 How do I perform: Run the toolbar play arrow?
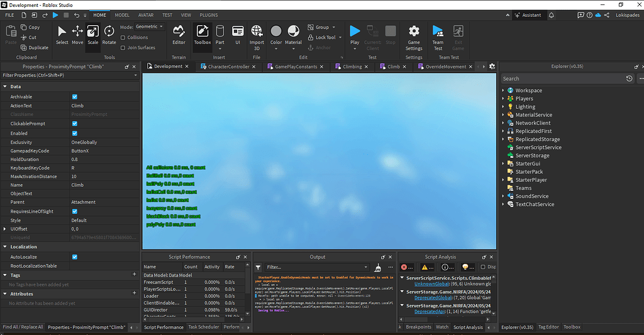click(55, 14)
